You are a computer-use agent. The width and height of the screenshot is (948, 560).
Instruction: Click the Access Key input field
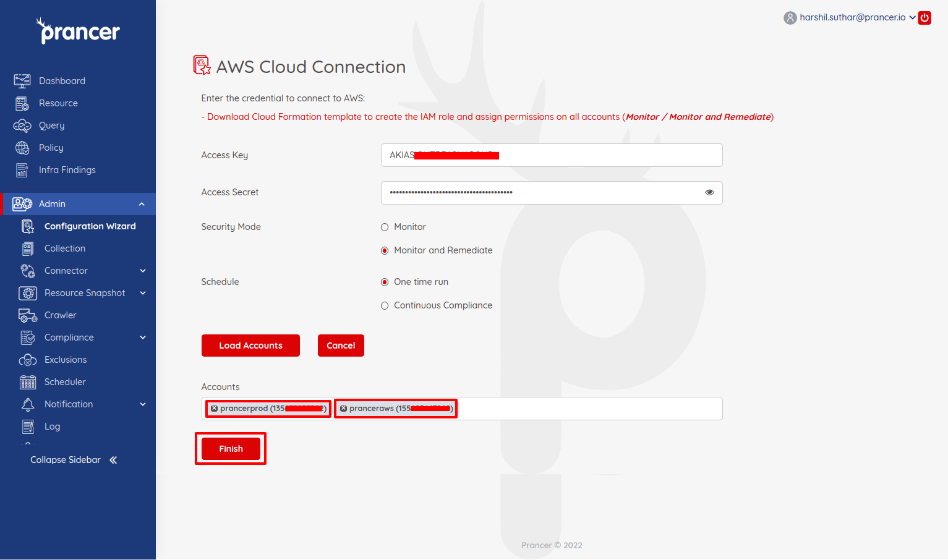coord(552,155)
